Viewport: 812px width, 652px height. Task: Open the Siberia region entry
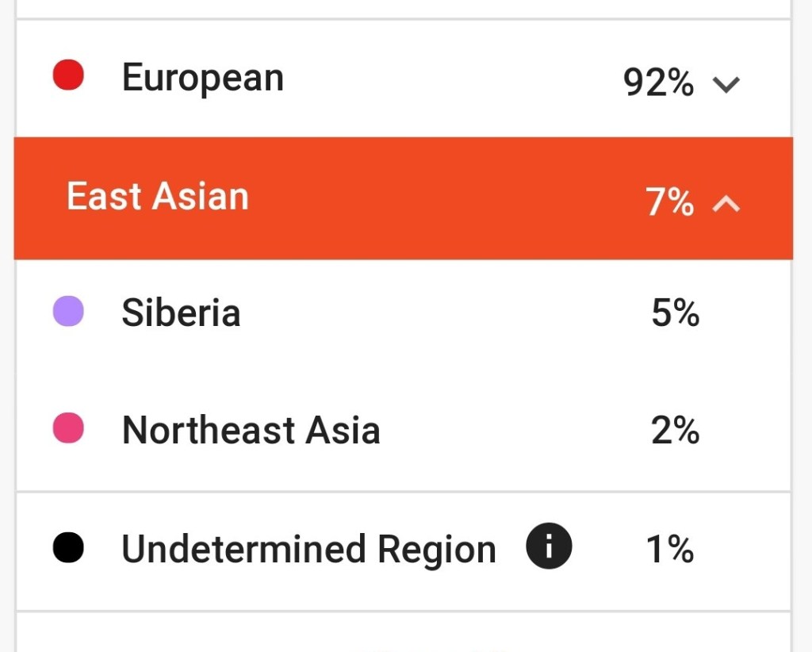pyautogui.click(x=181, y=313)
